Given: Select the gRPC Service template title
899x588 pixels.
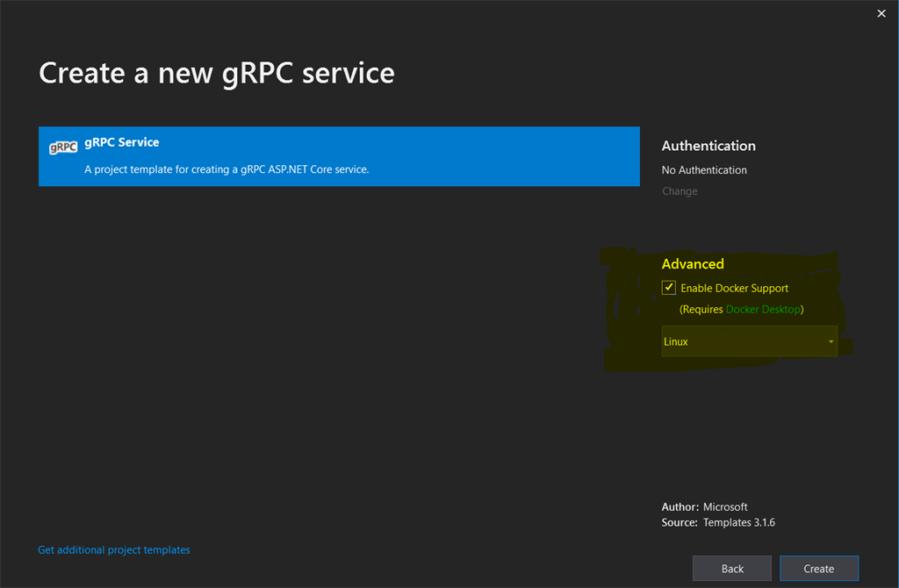Looking at the screenshot, I should (x=121, y=142).
